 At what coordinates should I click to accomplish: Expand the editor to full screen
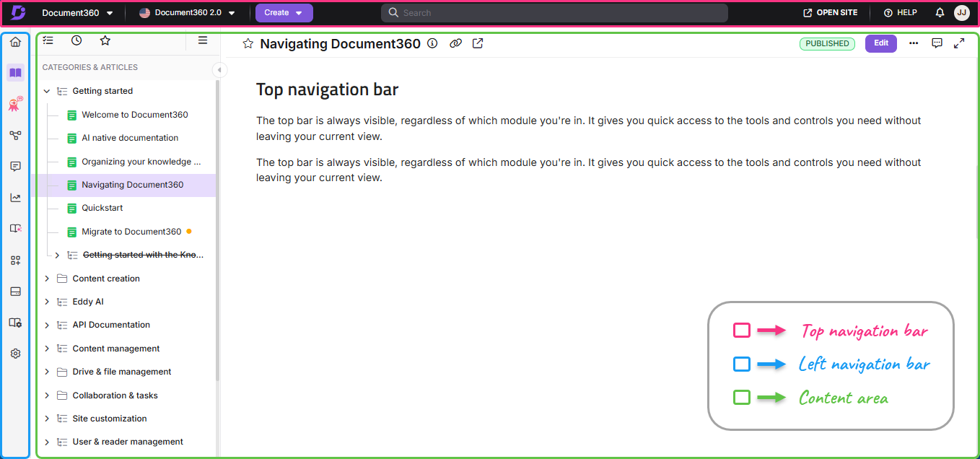coord(959,43)
